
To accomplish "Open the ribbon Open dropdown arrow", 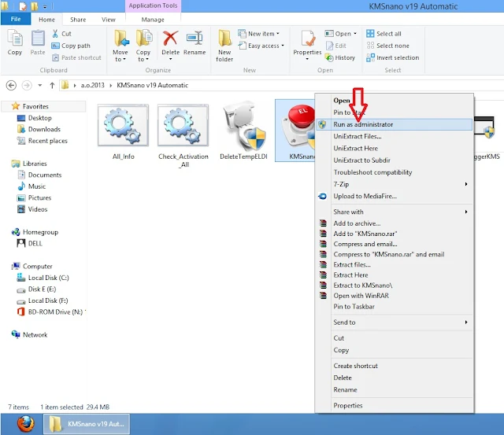I will (x=355, y=33).
